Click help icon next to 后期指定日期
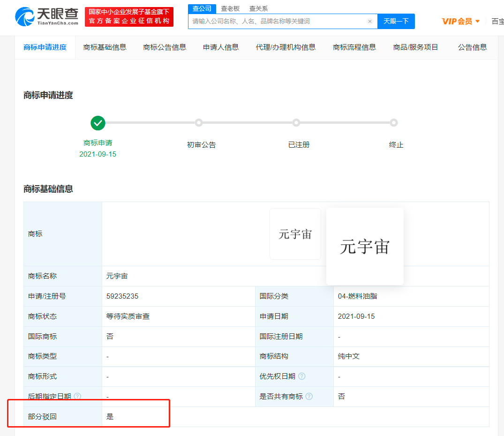 click(77, 397)
